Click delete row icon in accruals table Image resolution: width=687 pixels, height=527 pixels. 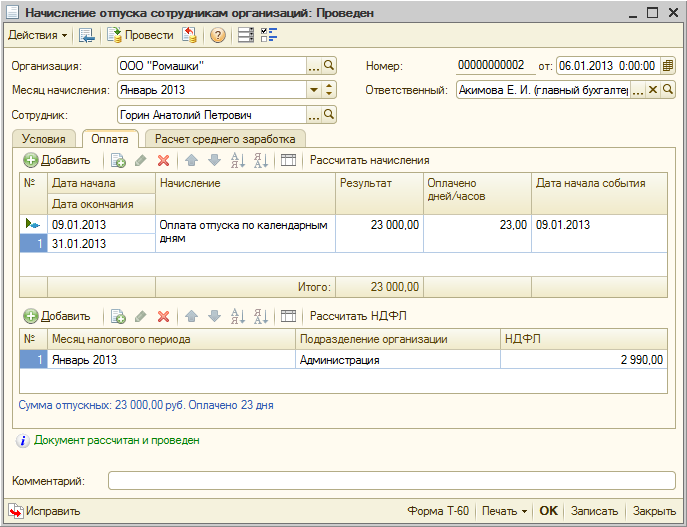click(163, 160)
